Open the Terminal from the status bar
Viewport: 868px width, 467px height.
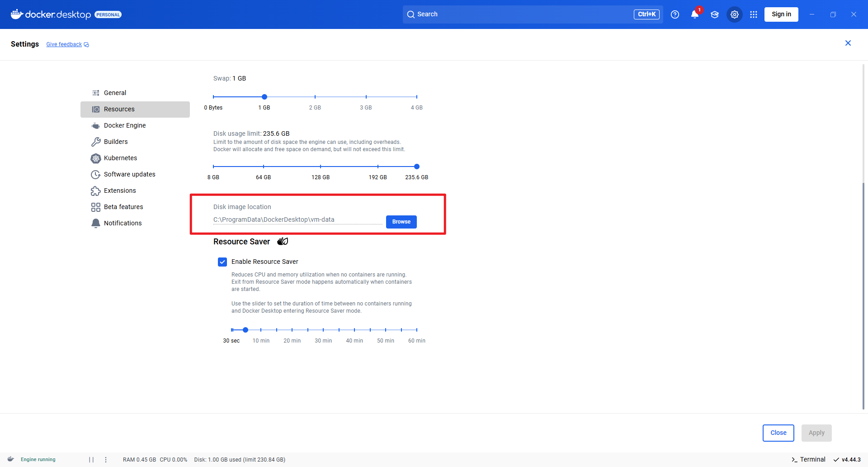[808, 459]
